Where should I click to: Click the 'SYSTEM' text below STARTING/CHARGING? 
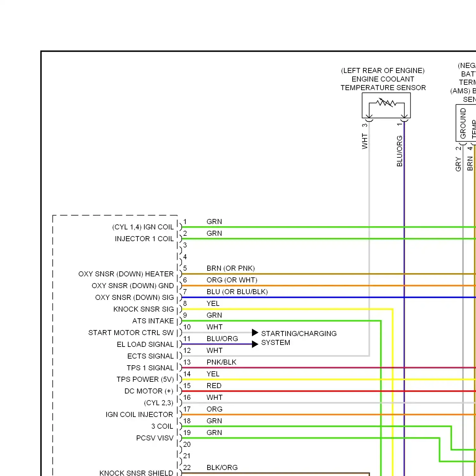(x=275, y=343)
